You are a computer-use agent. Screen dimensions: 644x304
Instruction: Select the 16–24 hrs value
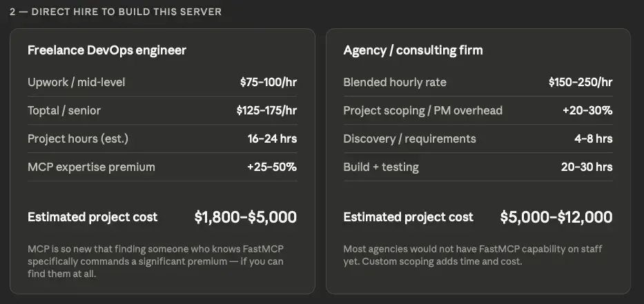pos(272,139)
